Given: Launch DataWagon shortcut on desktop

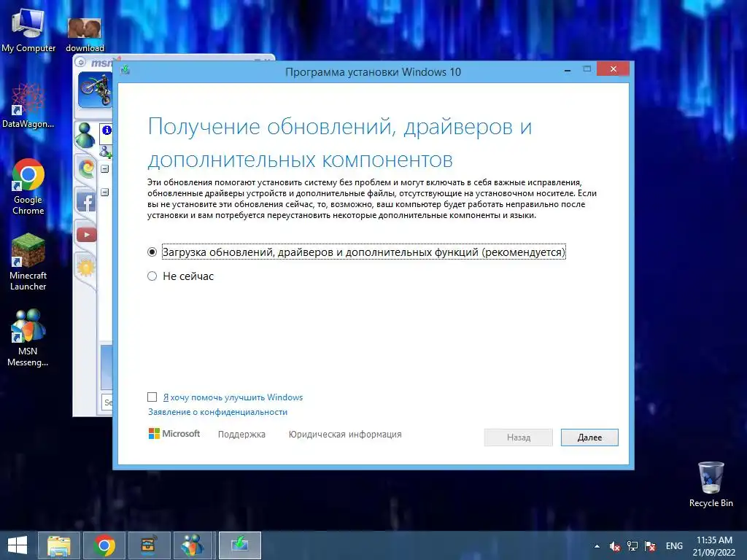Looking at the screenshot, I should [28, 106].
